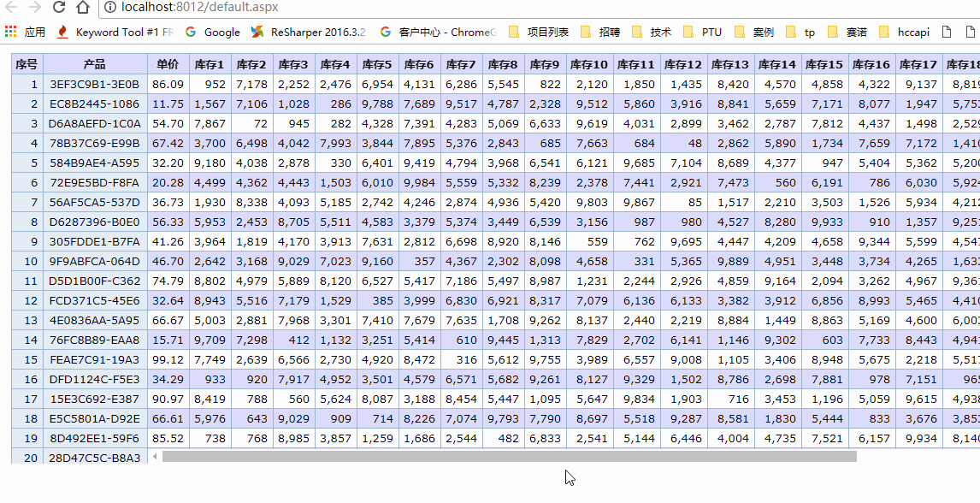Screen dimensions: 980x503
Task: Click unit price 11.75 in row 2
Action: 168,104
